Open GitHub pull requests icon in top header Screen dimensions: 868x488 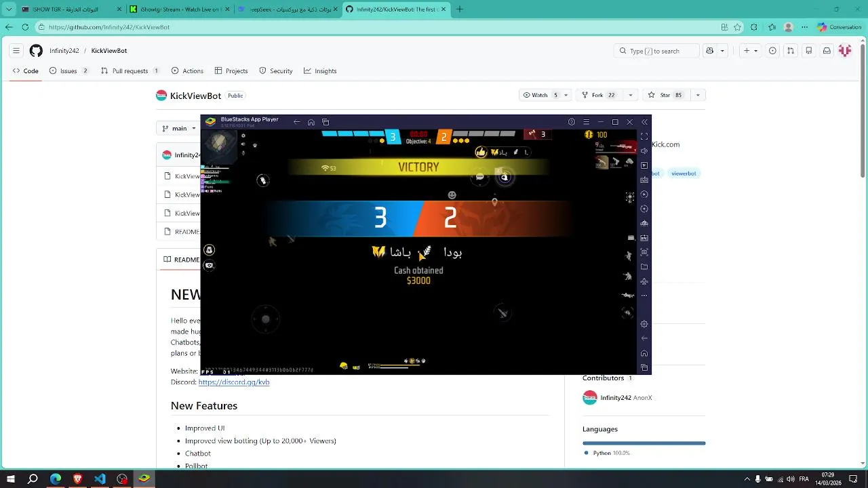pyautogui.click(x=791, y=51)
